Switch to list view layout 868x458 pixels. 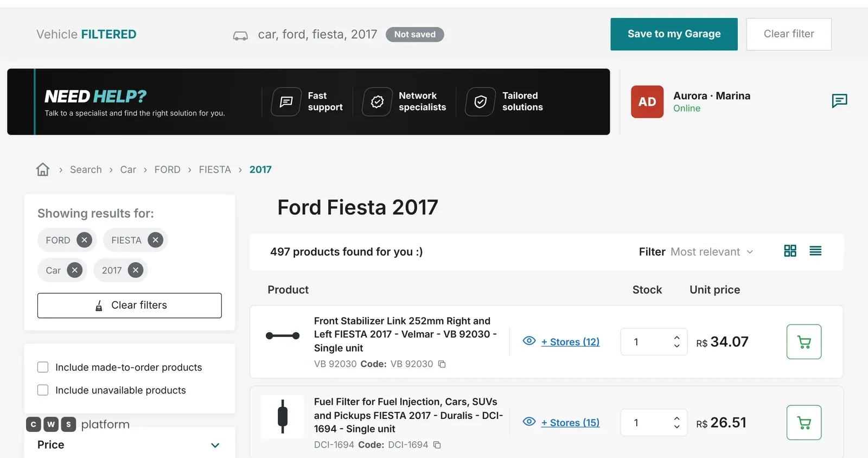(815, 251)
